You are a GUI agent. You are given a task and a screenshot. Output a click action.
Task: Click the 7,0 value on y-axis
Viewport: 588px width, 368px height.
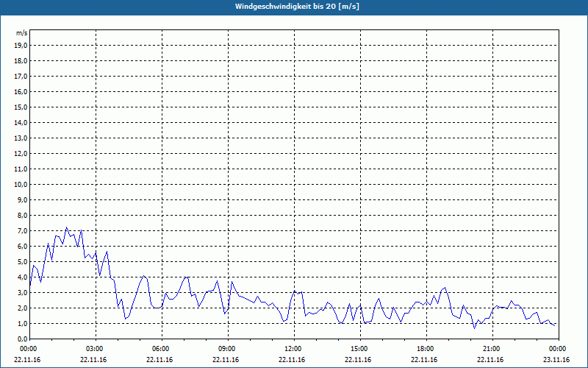[22, 231]
